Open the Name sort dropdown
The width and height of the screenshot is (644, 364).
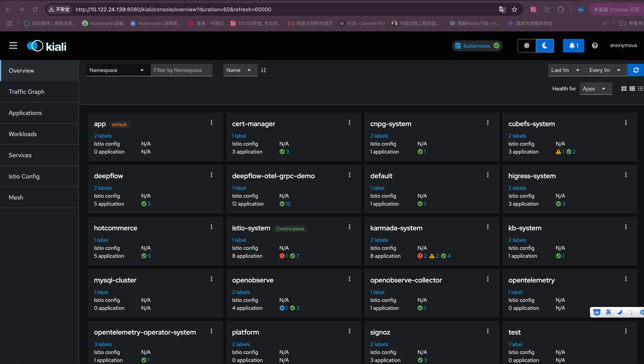click(240, 70)
